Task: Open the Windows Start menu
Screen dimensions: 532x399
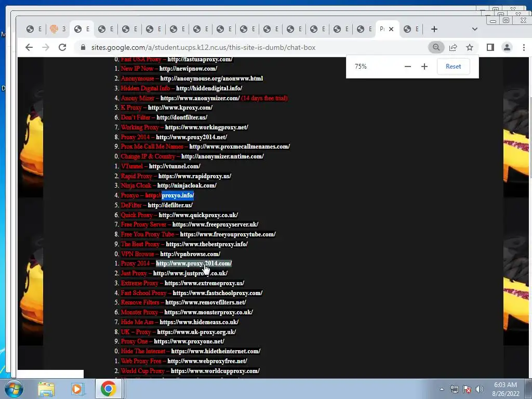Action: pyautogui.click(x=13, y=389)
